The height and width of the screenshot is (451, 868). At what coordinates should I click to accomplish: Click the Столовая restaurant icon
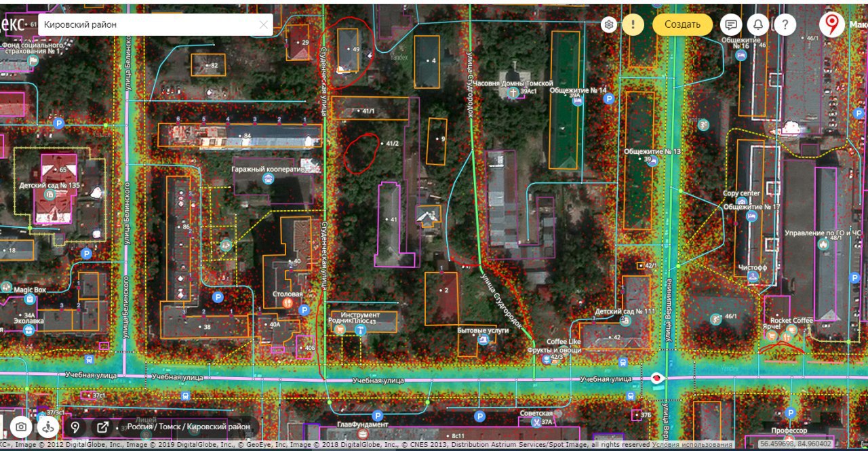click(288, 304)
